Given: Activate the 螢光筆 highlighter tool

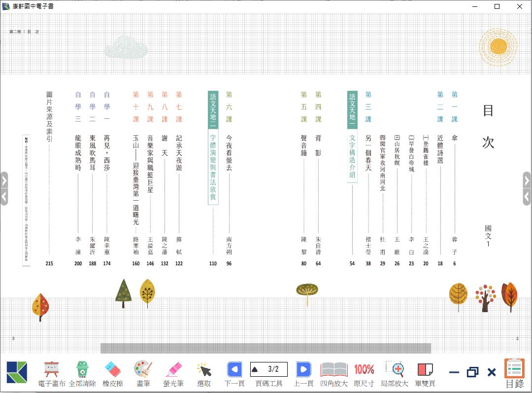Looking at the screenshot, I should [173, 373].
